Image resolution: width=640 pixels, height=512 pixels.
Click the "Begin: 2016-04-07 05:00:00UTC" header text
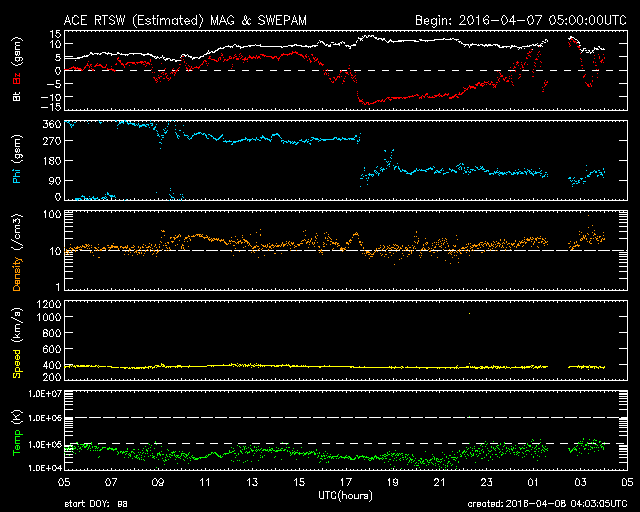point(521,20)
